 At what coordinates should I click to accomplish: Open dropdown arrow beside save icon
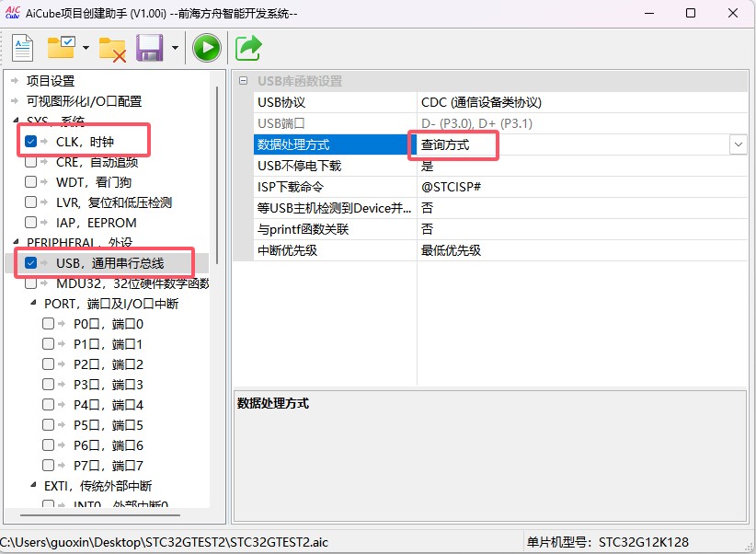pyautogui.click(x=175, y=48)
